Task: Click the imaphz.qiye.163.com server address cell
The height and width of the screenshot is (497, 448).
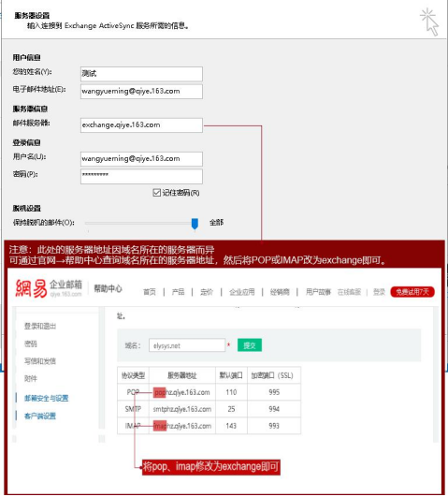Action: pyautogui.click(x=182, y=426)
